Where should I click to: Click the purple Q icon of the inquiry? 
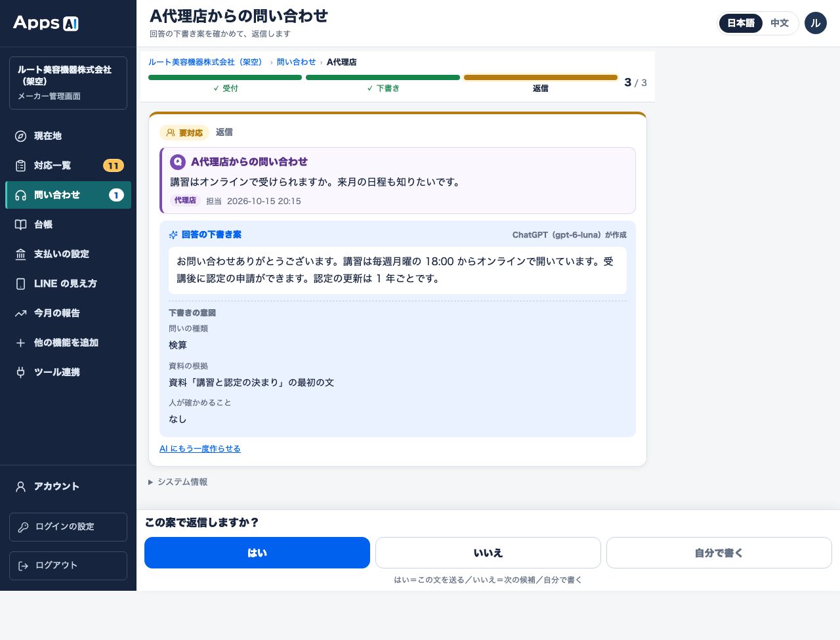point(178,162)
